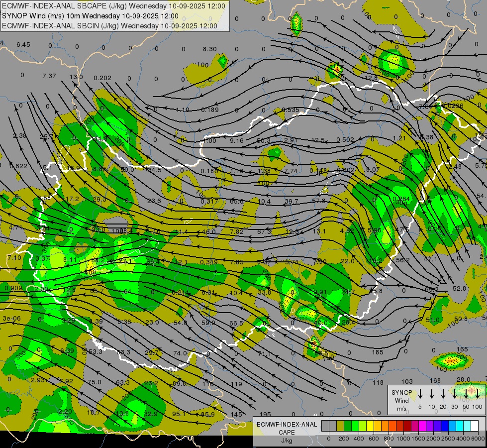
Task: Click the map value 66.5
Action: [x=236, y=324]
